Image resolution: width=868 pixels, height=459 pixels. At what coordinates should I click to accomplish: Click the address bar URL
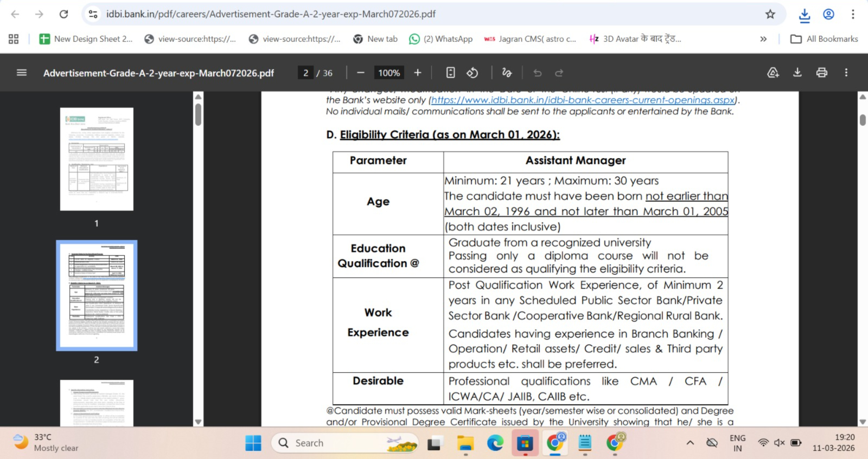coord(271,14)
